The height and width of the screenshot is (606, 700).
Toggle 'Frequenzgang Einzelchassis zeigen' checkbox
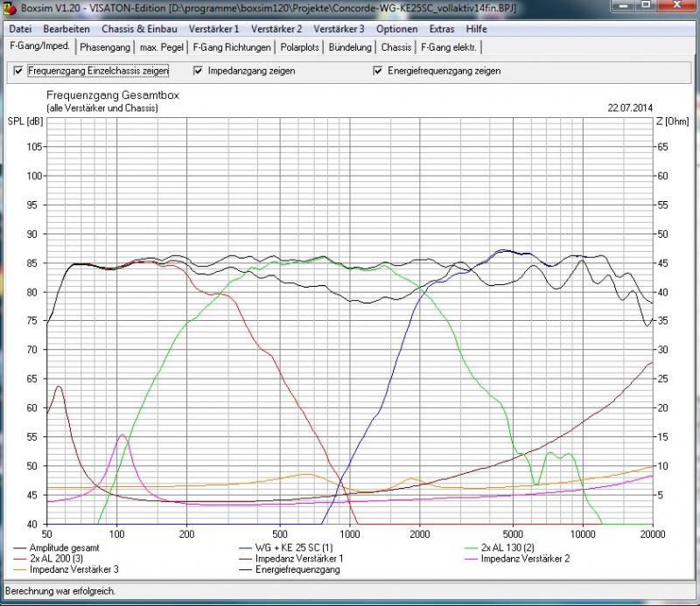(x=19, y=71)
